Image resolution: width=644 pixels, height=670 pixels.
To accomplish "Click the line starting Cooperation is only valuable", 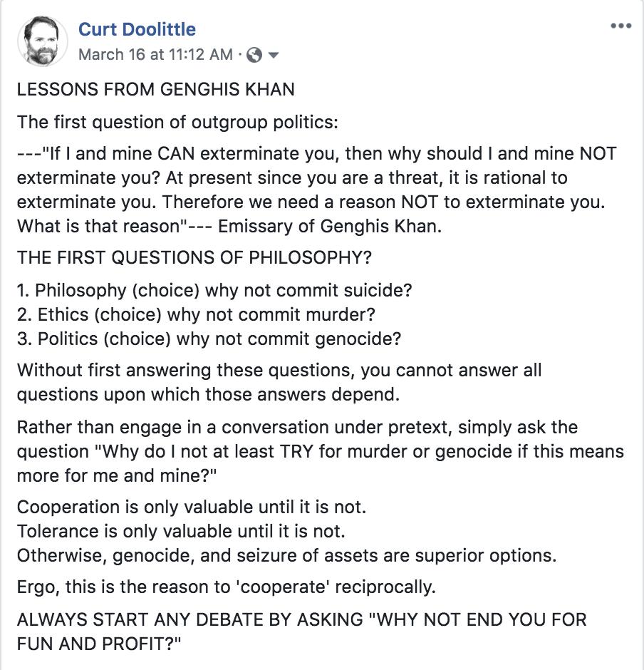I will (192, 507).
